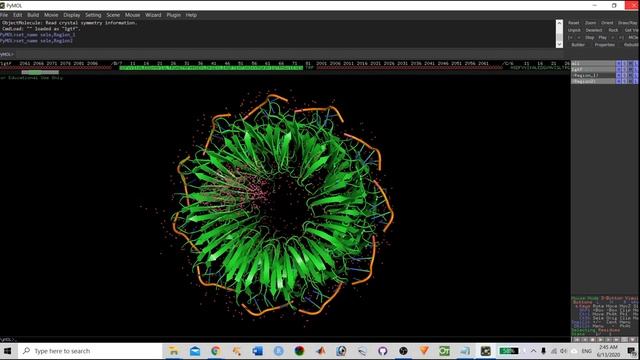The image size is (640, 360).
Task: Open the Qt application from the taskbar
Action: pos(444,351)
